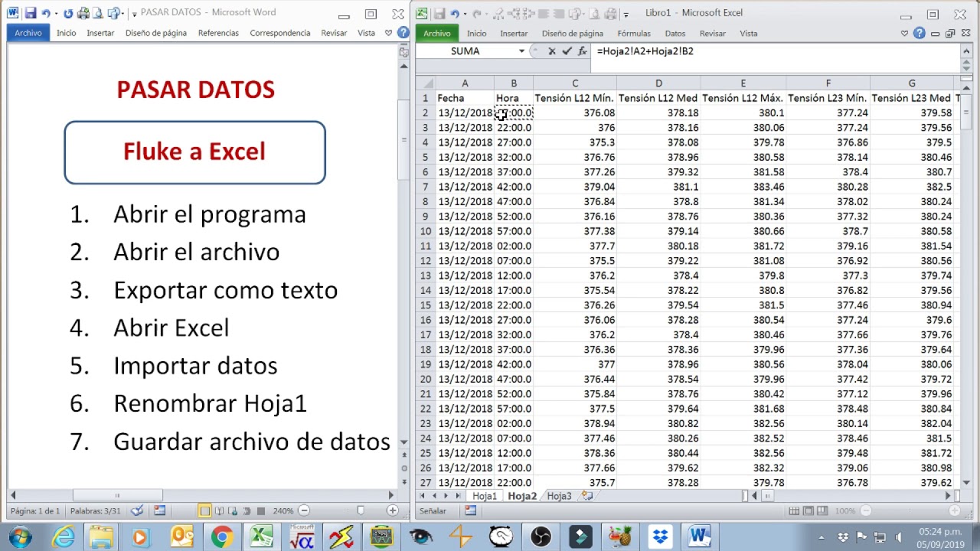980x551 pixels.
Task: Open OBS Studio from taskbar
Action: [x=541, y=537]
